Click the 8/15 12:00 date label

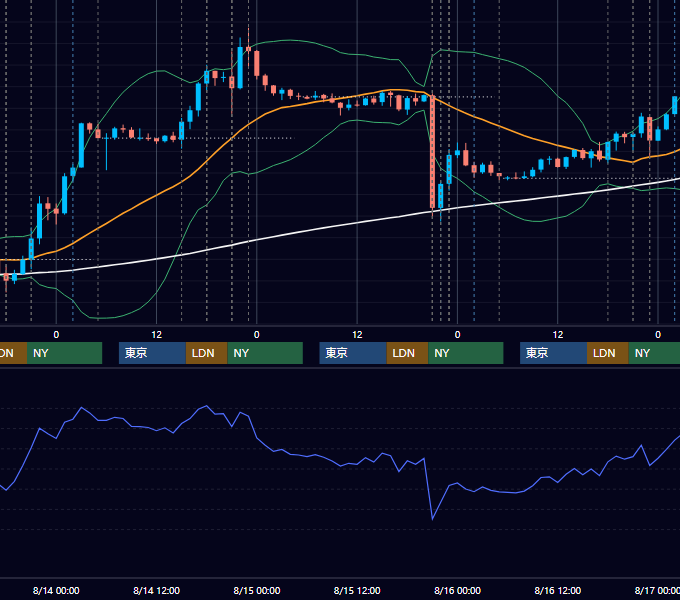357,590
